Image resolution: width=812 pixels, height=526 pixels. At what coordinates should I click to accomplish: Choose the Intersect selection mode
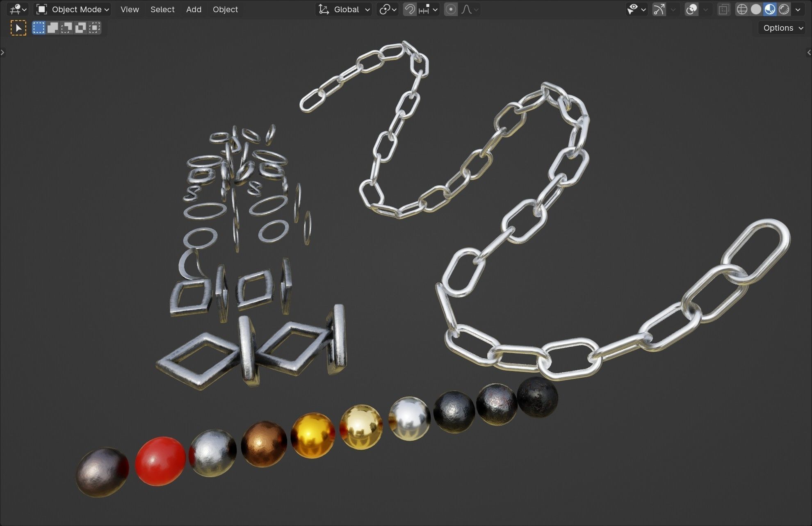[x=94, y=28]
